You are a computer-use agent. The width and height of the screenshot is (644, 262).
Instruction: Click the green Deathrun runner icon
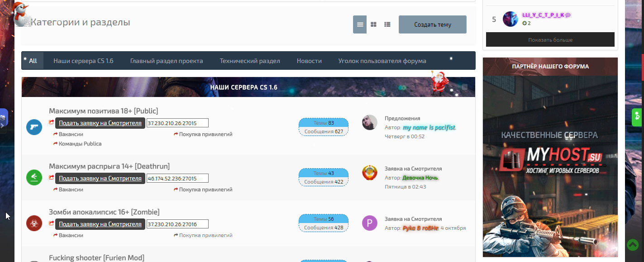point(34,177)
